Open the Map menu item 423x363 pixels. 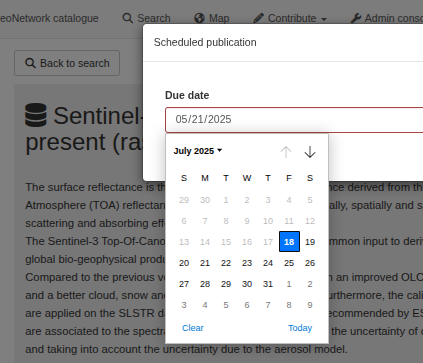tap(212, 18)
